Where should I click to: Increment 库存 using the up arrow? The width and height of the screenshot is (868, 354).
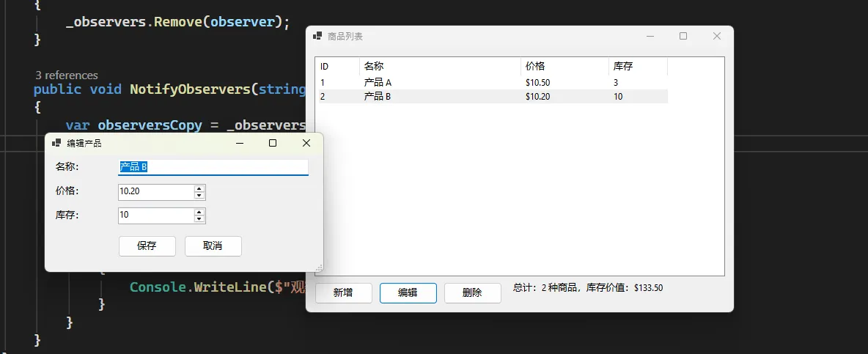[x=199, y=212]
